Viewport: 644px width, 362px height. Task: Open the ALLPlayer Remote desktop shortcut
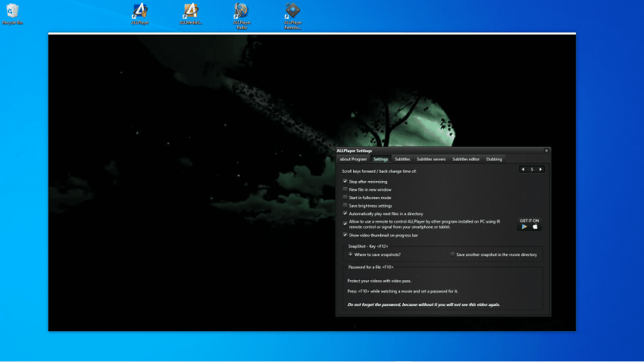click(x=292, y=16)
